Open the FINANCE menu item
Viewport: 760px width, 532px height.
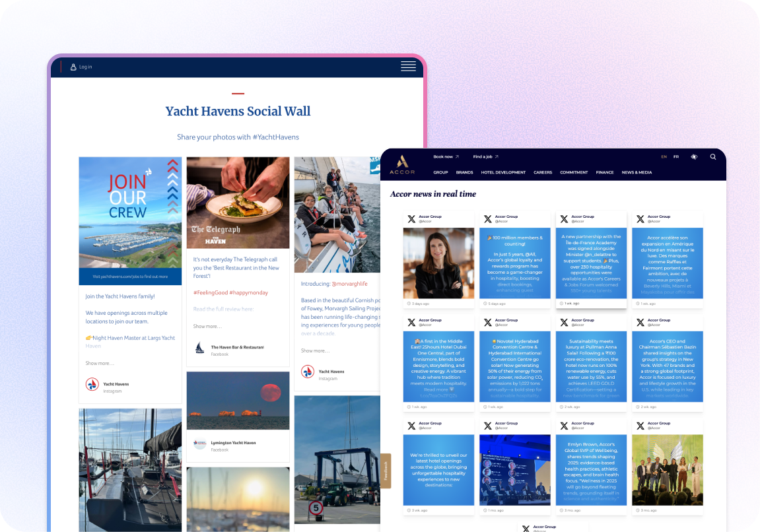[x=604, y=172]
